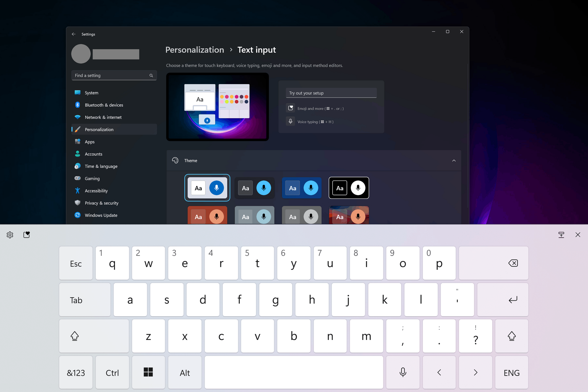
Task: Select the blue keyboard theme
Action: click(x=302, y=188)
